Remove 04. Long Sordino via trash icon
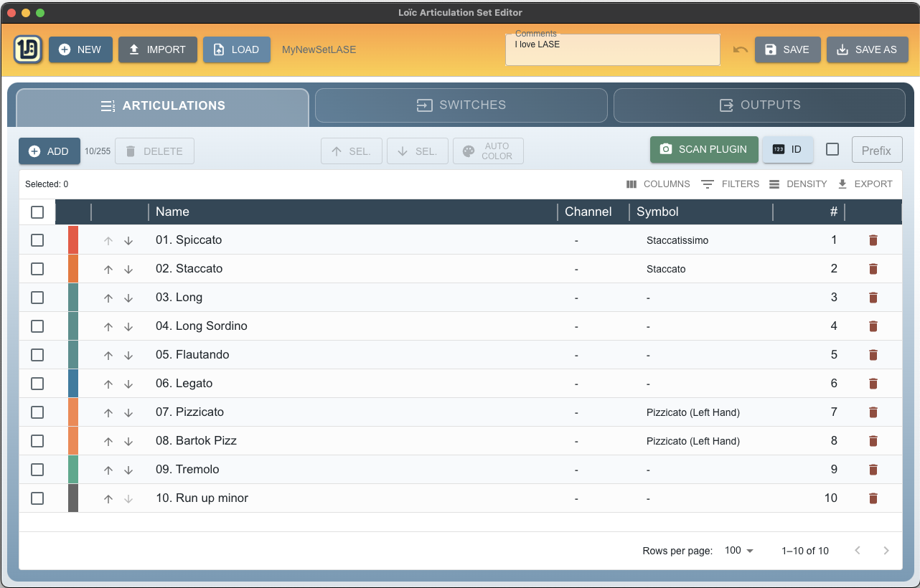Viewport: 920px width, 588px height. pos(873,326)
